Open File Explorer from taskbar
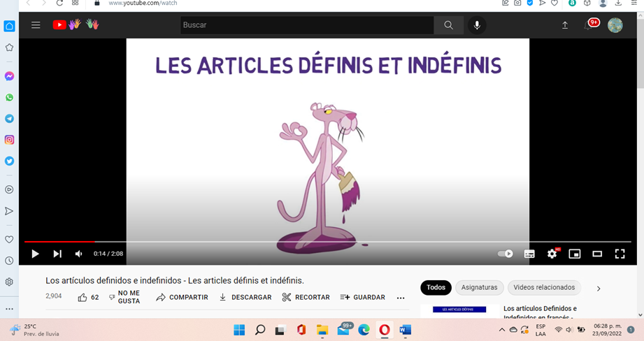Screen dimensions: 644x341 [x=322, y=330]
